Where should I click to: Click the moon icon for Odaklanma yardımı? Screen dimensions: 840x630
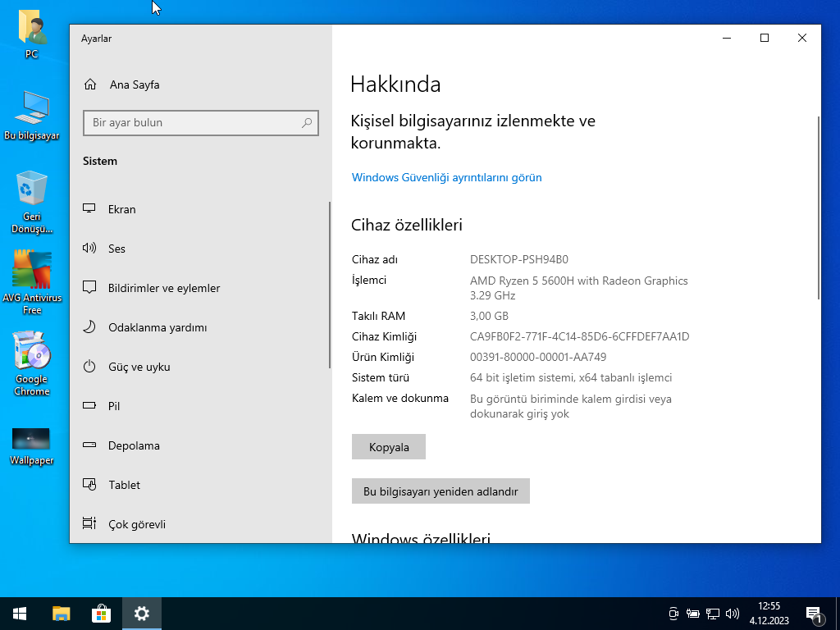tap(89, 326)
